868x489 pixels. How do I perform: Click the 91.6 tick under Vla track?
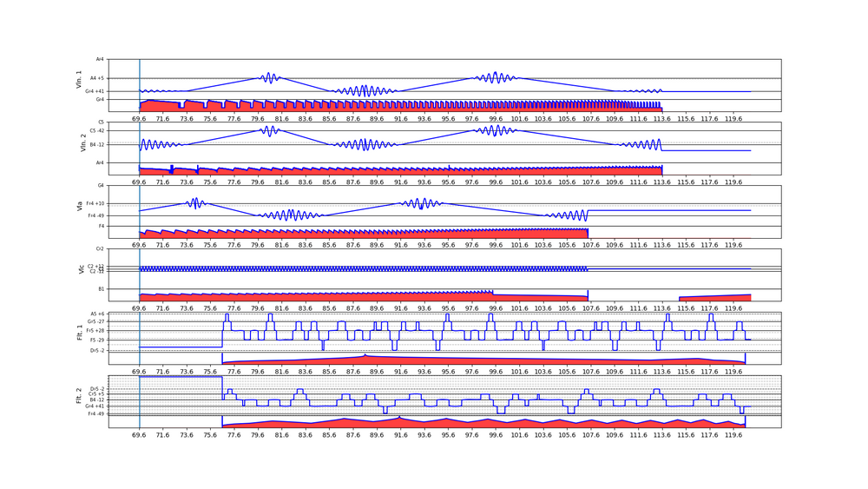401,246
